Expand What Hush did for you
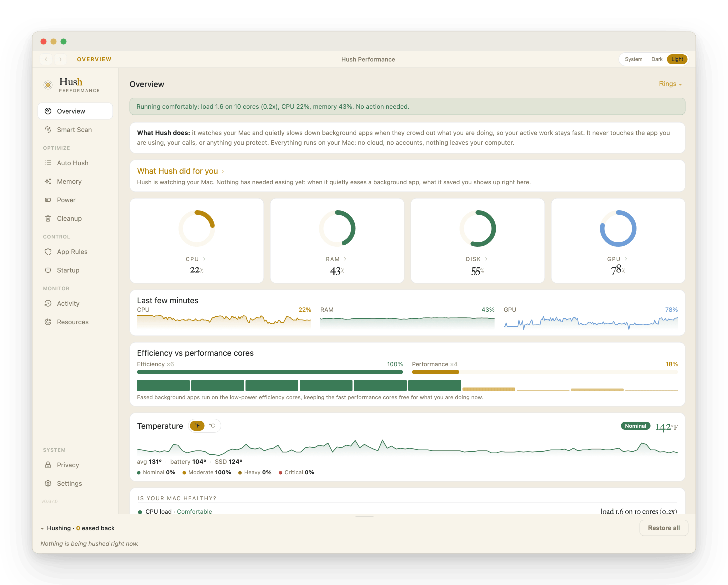The height and width of the screenshot is (585, 728). pyautogui.click(x=181, y=171)
